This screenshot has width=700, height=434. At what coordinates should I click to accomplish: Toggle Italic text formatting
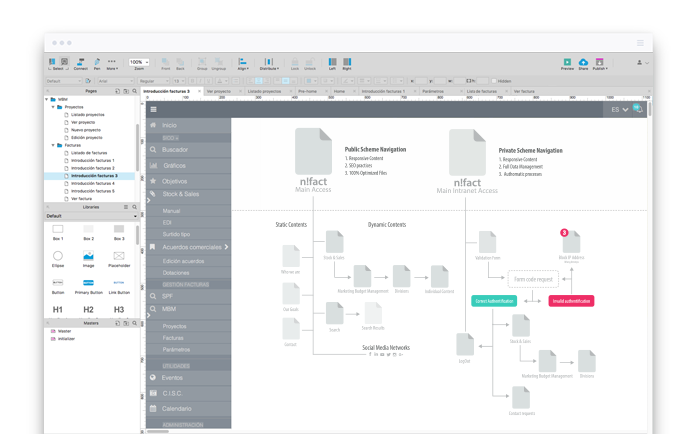[200, 81]
